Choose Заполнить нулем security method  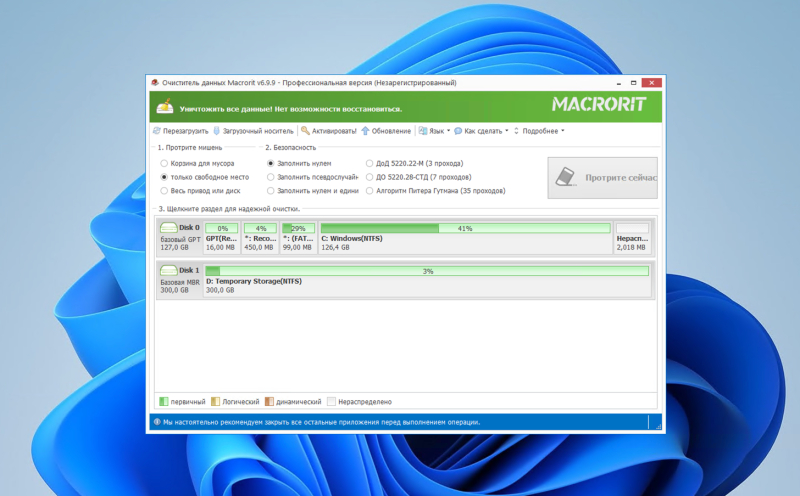(299, 163)
